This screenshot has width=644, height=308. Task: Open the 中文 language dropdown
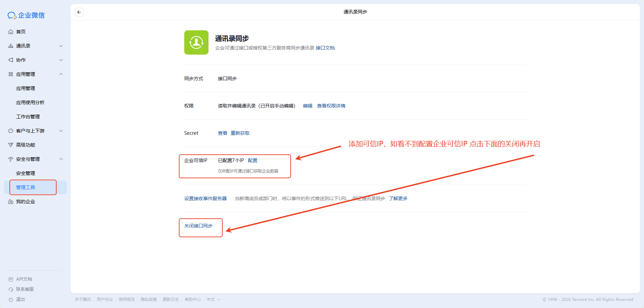(213, 300)
